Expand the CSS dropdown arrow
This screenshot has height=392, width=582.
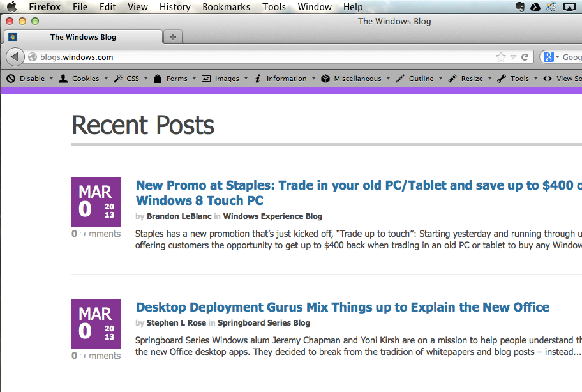click(x=145, y=79)
